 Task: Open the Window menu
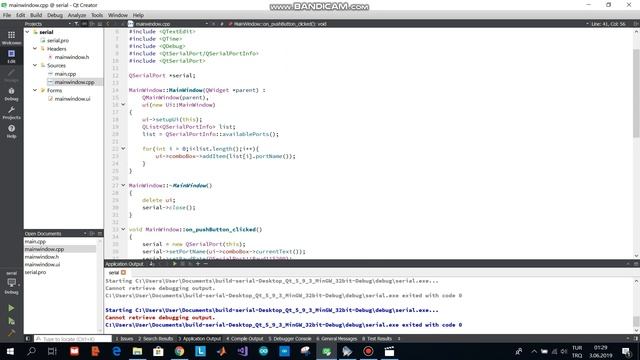(x=118, y=15)
